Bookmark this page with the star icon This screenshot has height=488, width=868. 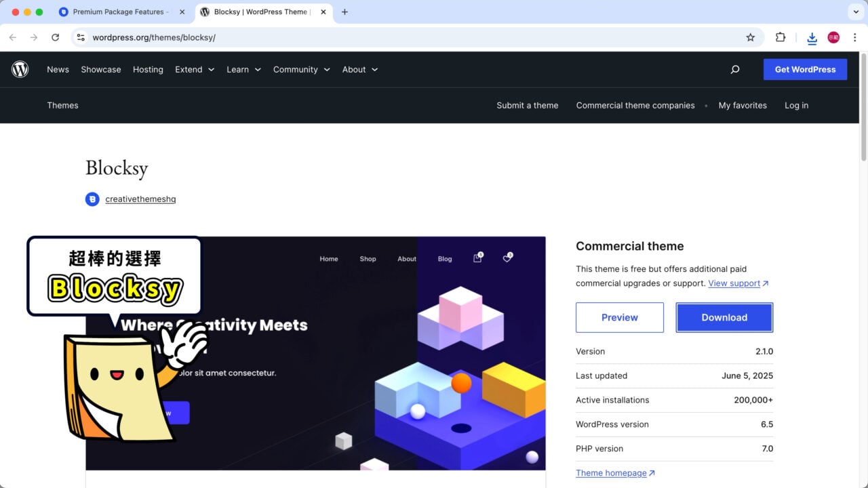750,37
